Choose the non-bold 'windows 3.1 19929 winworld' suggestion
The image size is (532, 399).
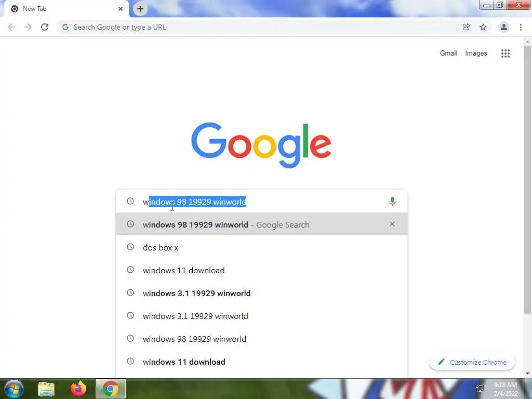coord(261,316)
